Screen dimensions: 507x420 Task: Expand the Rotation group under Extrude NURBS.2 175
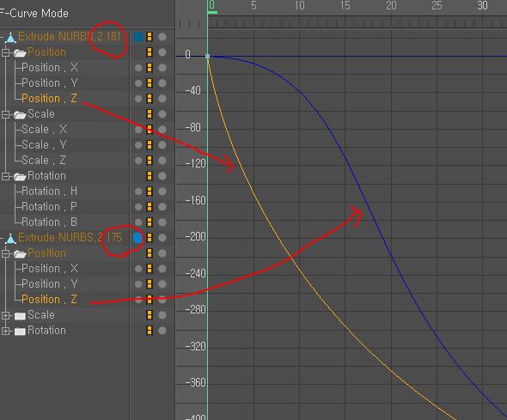(5, 331)
